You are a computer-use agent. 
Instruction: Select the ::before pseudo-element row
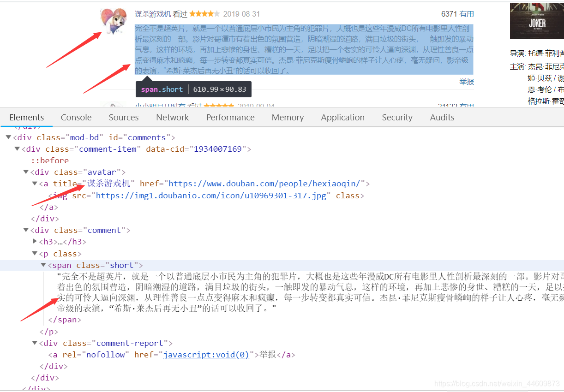coord(50,160)
